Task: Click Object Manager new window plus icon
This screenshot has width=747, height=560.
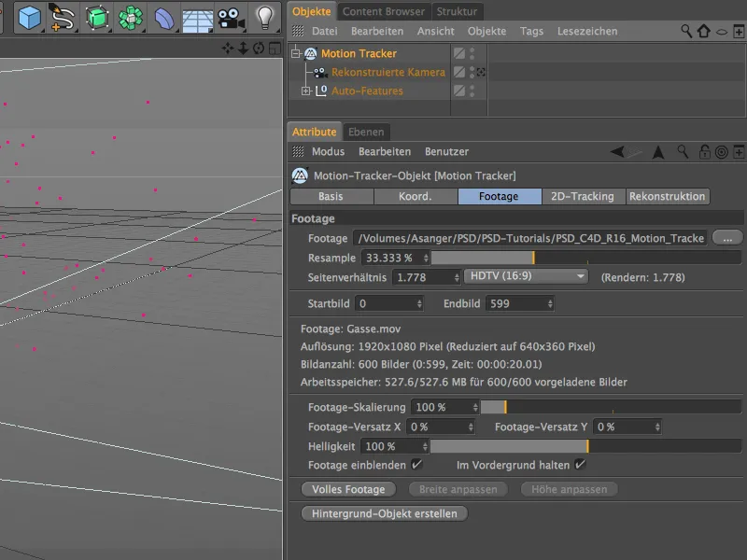Action: [x=739, y=32]
